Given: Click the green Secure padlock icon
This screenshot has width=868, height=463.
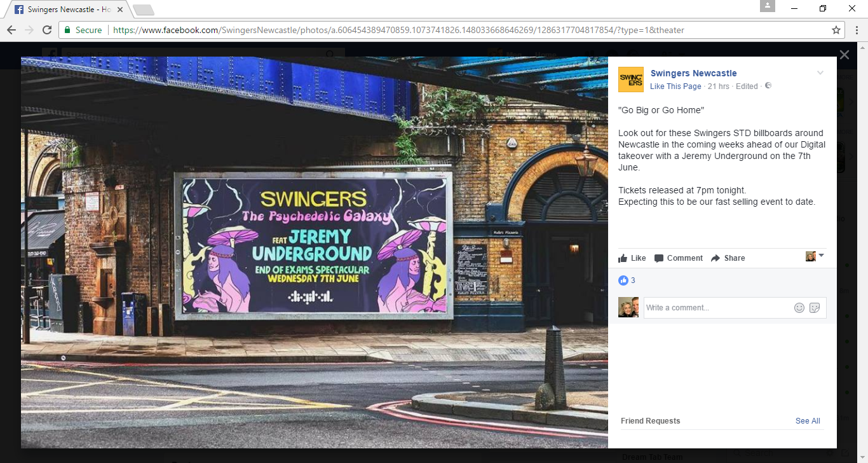Looking at the screenshot, I should (x=68, y=30).
